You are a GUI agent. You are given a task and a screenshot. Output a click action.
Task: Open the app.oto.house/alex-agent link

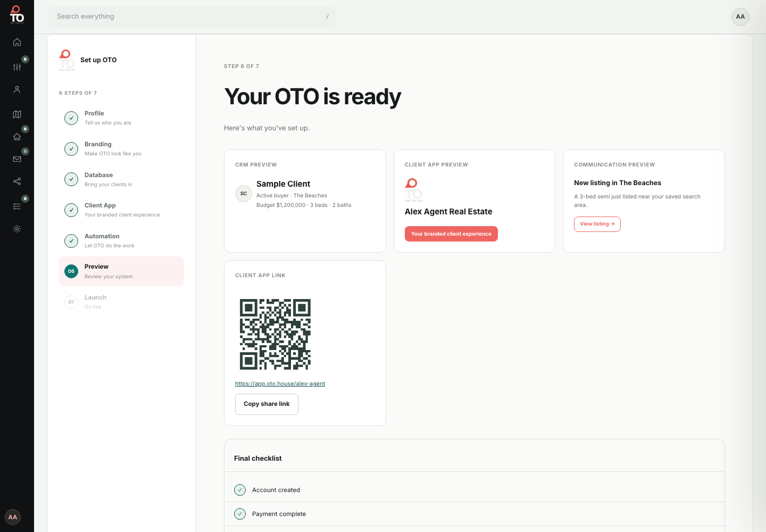[x=280, y=384]
